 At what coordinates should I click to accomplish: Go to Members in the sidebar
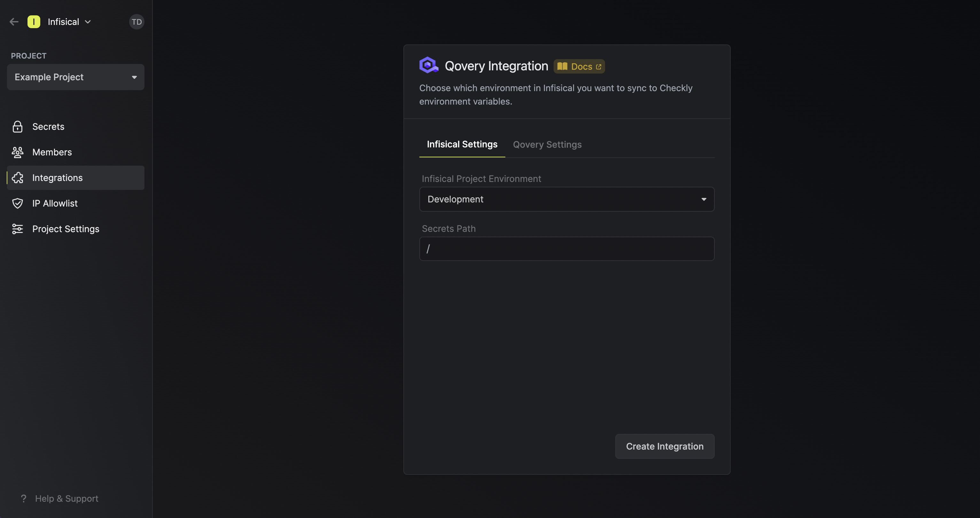click(52, 152)
